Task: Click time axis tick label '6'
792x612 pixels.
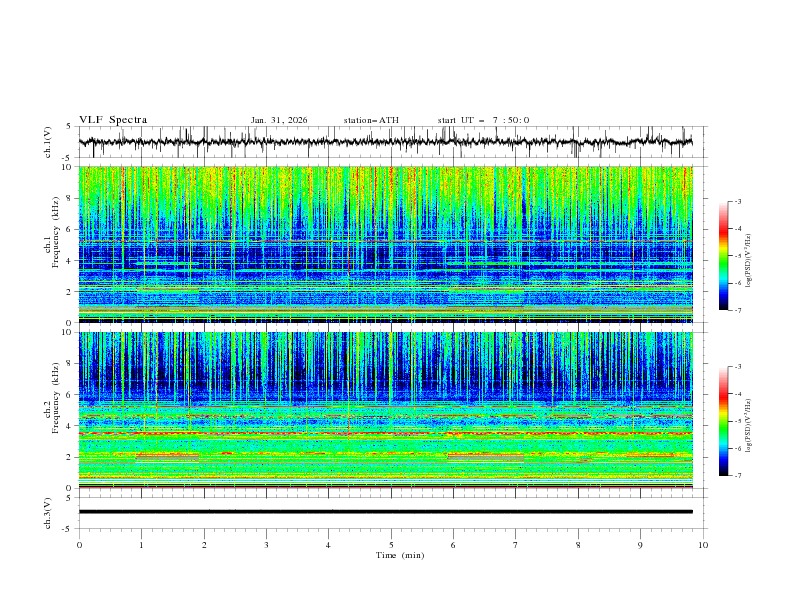Action: click(x=453, y=545)
